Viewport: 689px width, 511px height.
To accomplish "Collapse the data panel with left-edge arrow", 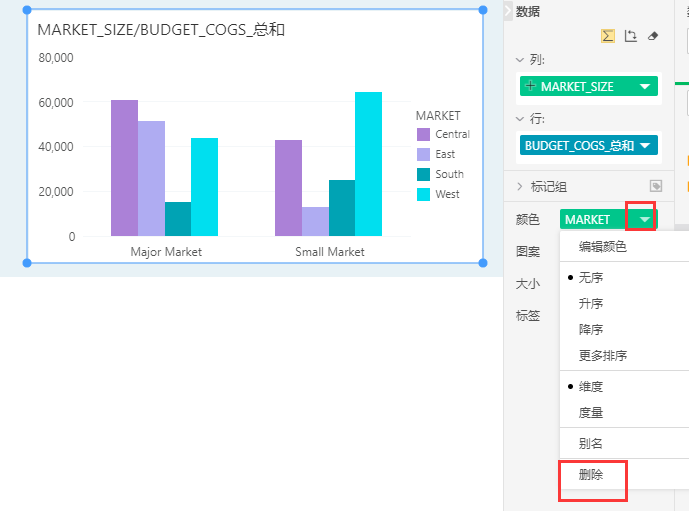I will click(507, 11).
